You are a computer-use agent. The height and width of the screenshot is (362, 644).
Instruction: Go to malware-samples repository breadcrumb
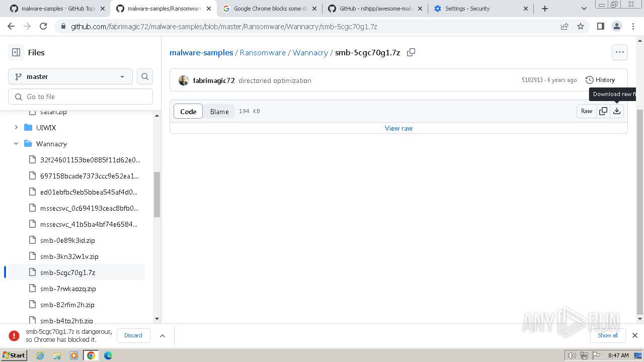click(201, 52)
